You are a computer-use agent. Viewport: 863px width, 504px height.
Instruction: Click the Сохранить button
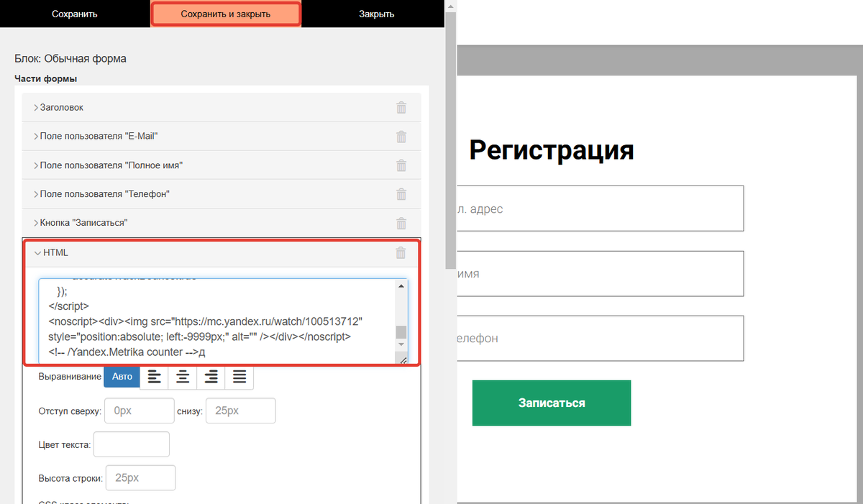tap(75, 14)
